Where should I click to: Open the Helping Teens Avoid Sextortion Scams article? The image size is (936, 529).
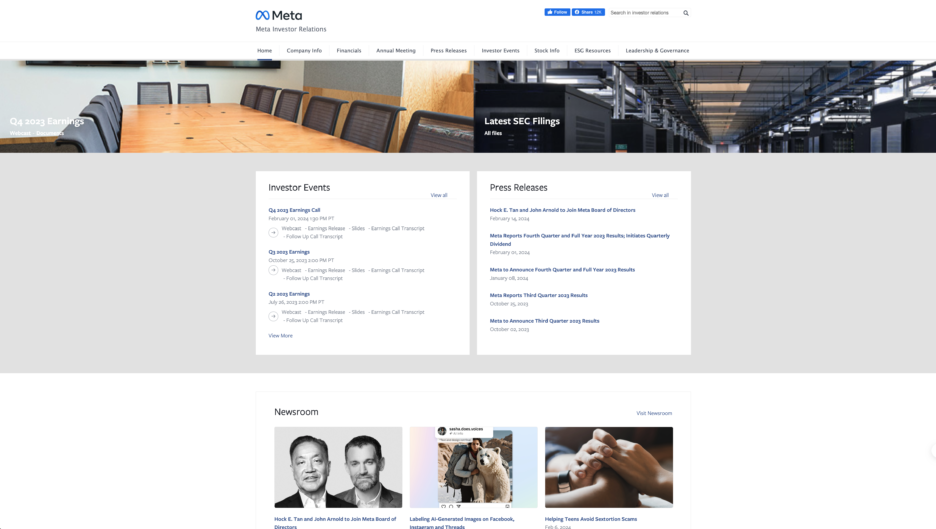591,519
